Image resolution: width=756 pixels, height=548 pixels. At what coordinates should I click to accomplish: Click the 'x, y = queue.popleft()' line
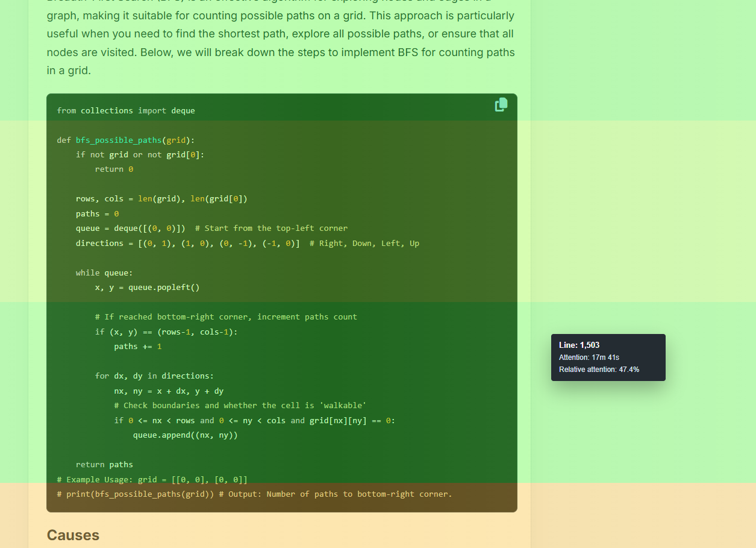click(x=147, y=288)
